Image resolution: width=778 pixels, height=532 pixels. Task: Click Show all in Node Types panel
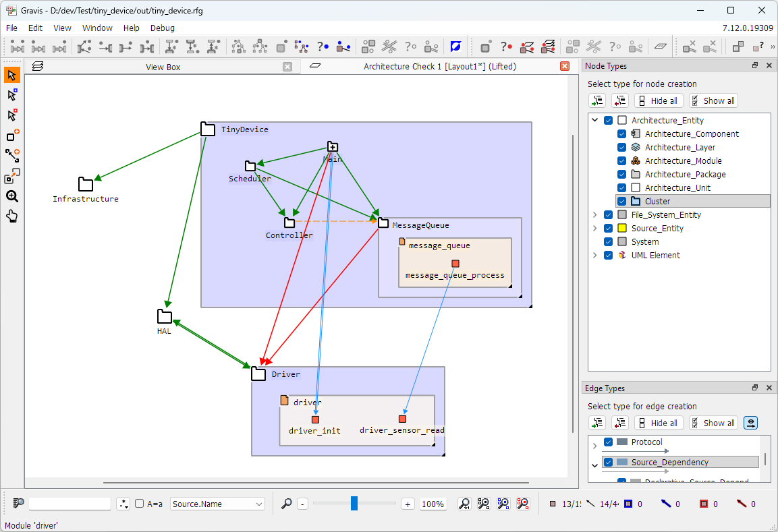click(713, 100)
